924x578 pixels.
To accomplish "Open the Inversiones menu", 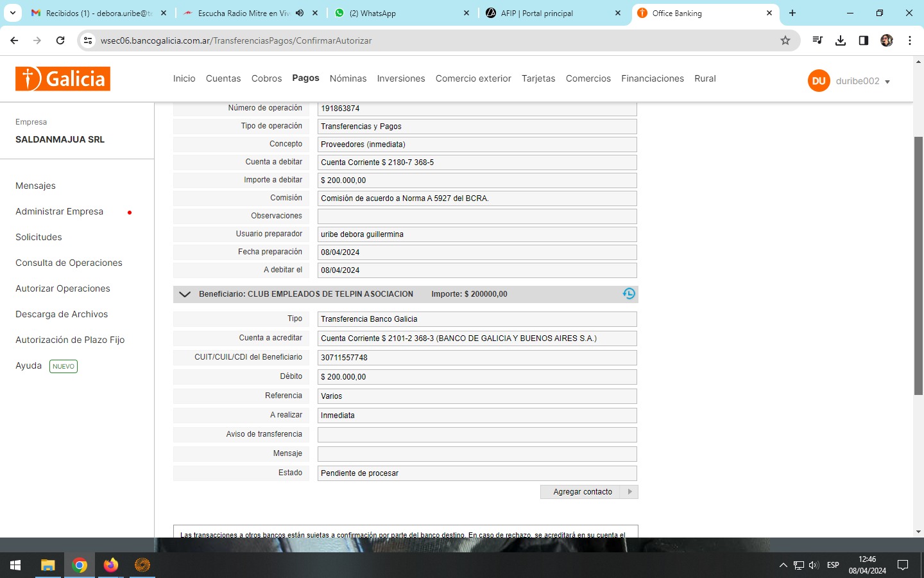I will (x=401, y=78).
